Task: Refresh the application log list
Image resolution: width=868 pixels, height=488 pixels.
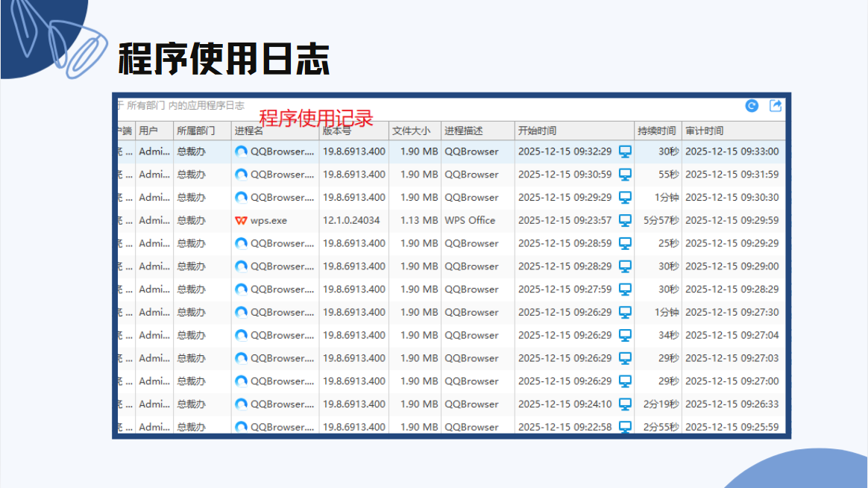Action: pos(751,106)
